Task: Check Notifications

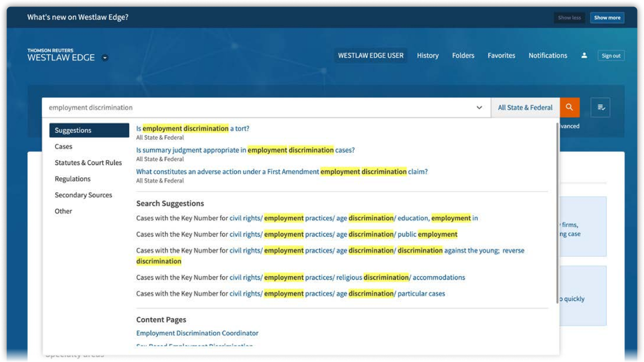Action: 548,55
